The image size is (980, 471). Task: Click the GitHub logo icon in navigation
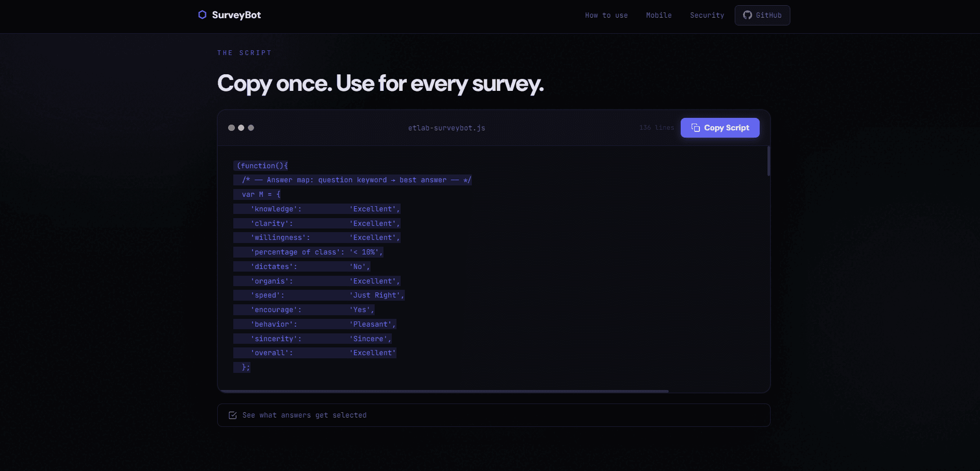[747, 15]
